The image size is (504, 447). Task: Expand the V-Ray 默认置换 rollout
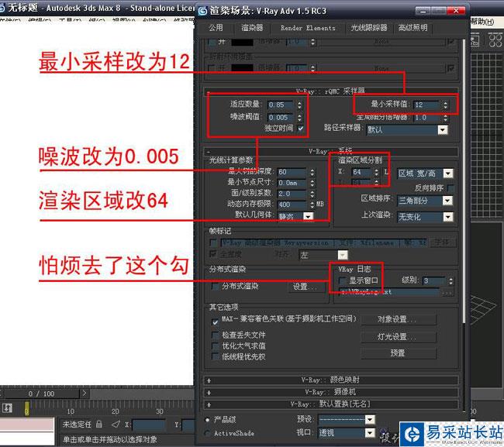(x=331, y=404)
